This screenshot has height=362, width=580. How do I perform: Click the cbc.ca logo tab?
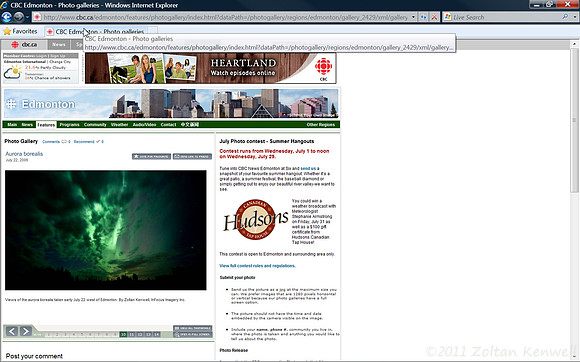[x=24, y=45]
